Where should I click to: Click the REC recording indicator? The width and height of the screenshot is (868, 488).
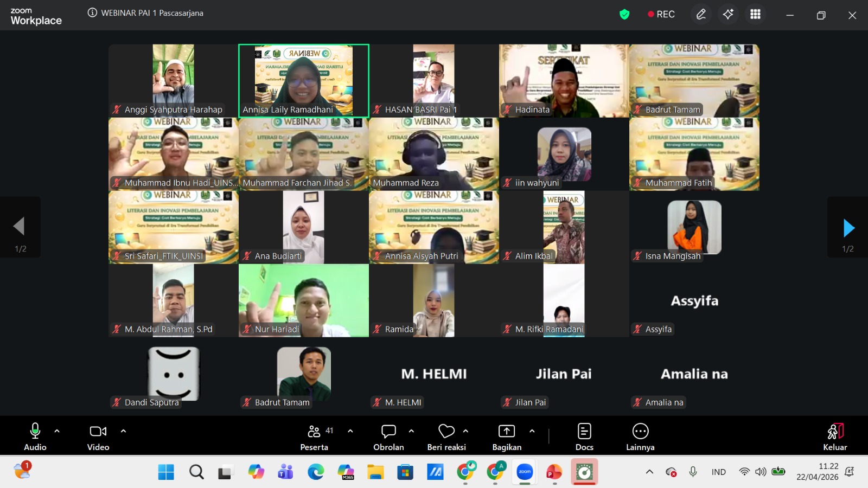coord(661,15)
